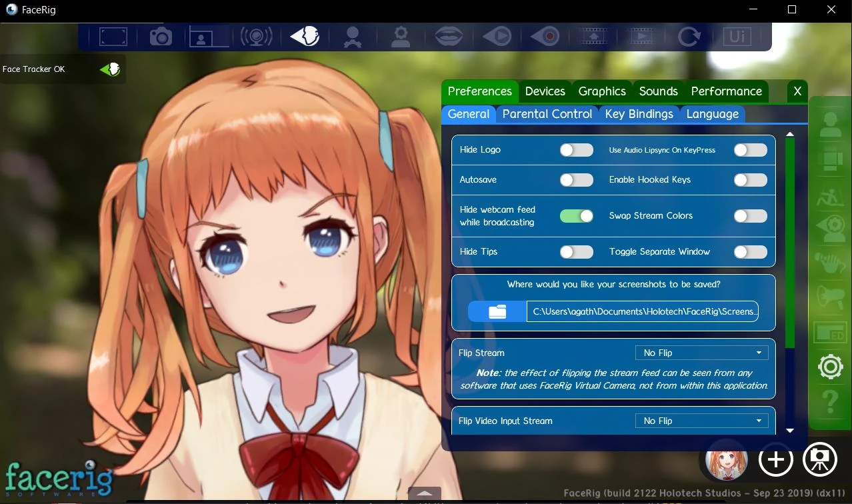Toggle Hide Logo switch
The width and height of the screenshot is (852, 504).
[x=576, y=150]
